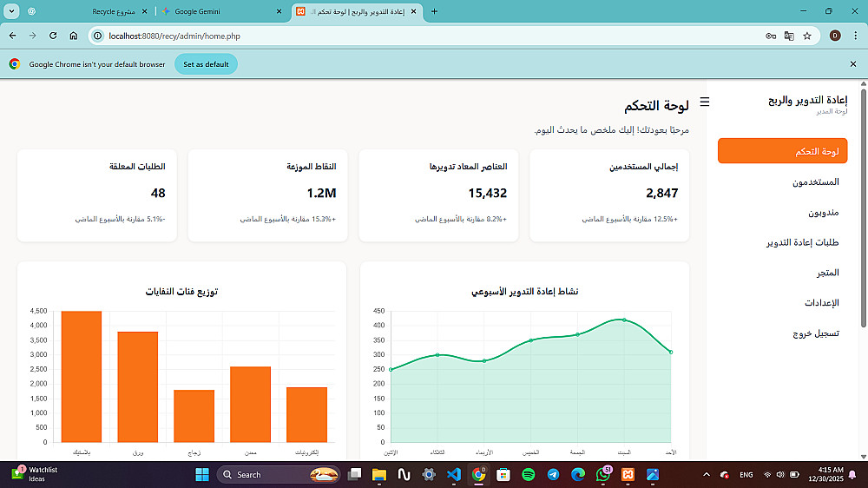
Task: Open Watchlist Ideas widget
Action: coord(35,474)
